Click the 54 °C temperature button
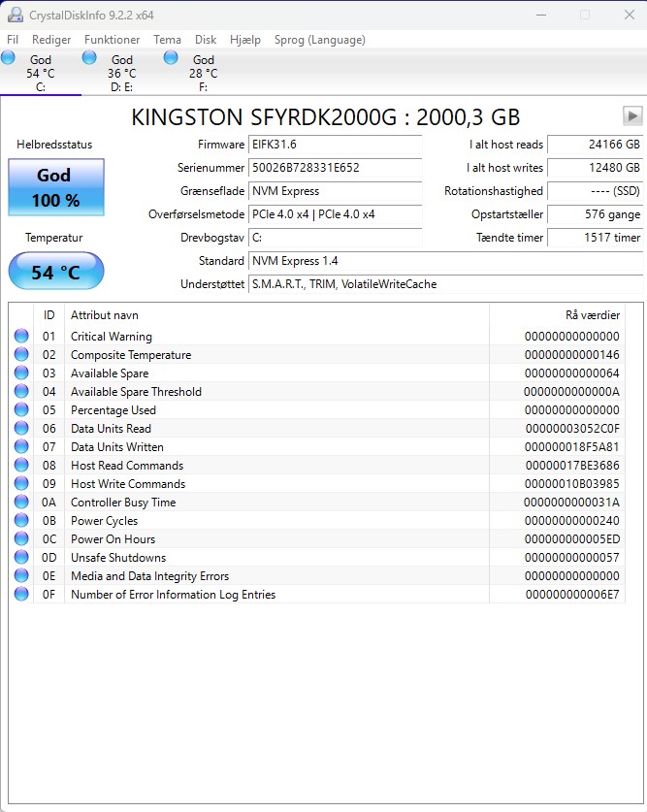Viewport: 647px width, 812px height. click(56, 271)
